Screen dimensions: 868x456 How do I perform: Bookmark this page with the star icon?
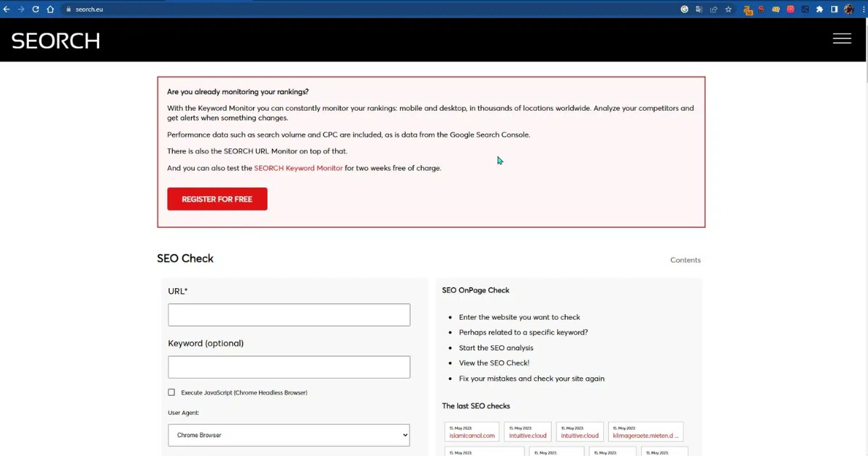coord(728,9)
